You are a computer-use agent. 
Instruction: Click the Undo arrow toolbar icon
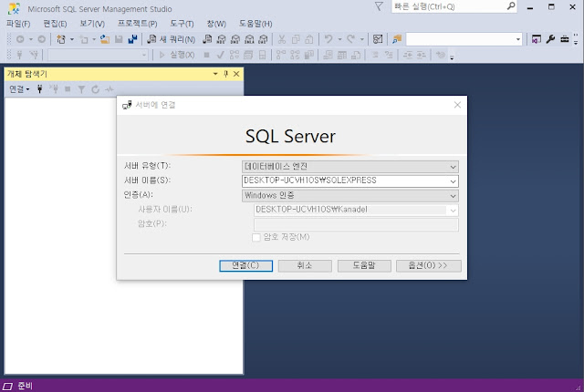pyautogui.click(x=328, y=39)
